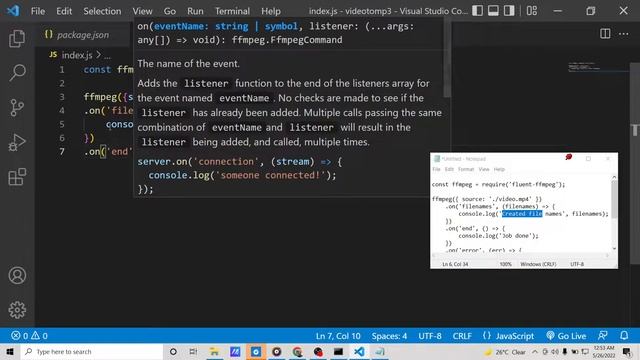Select encoding via UTF-8 status item
The image size is (640, 360).
tap(430, 336)
